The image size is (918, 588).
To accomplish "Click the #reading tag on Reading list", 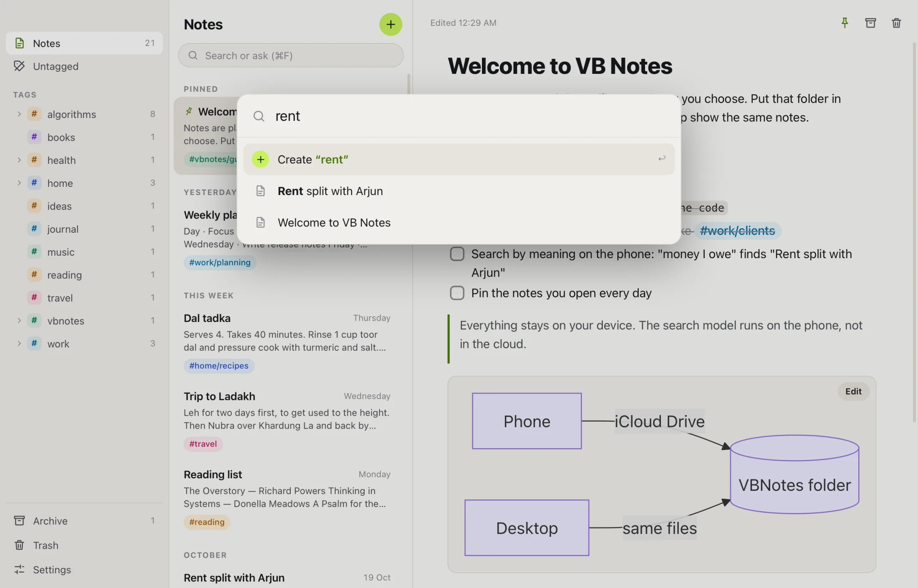I will click(x=207, y=522).
